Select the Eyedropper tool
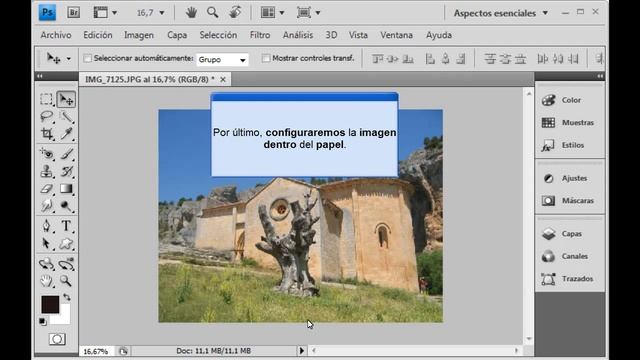The image size is (640, 360). [66, 133]
